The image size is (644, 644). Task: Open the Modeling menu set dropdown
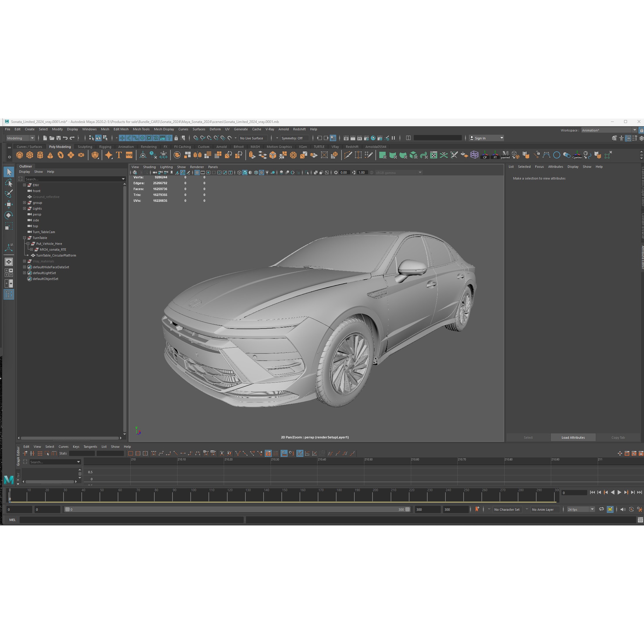tap(20, 138)
